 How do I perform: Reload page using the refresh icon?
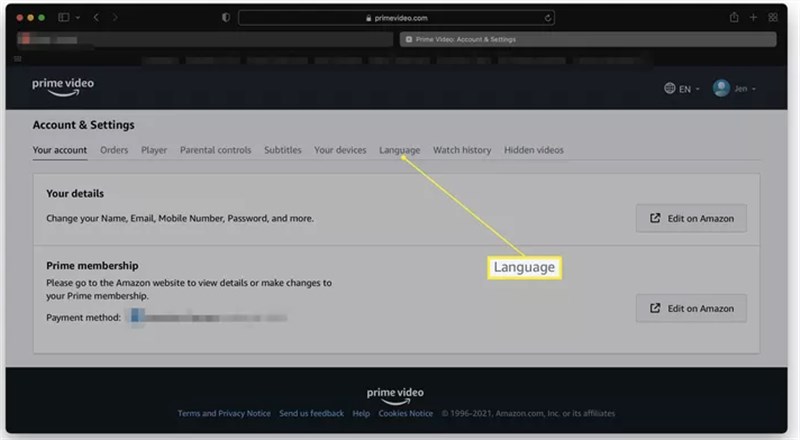pos(547,18)
